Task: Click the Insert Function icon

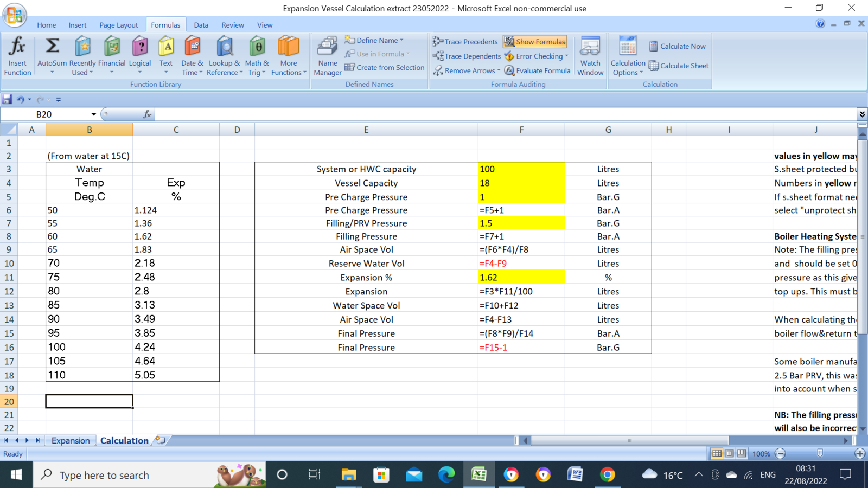Action: (17, 55)
